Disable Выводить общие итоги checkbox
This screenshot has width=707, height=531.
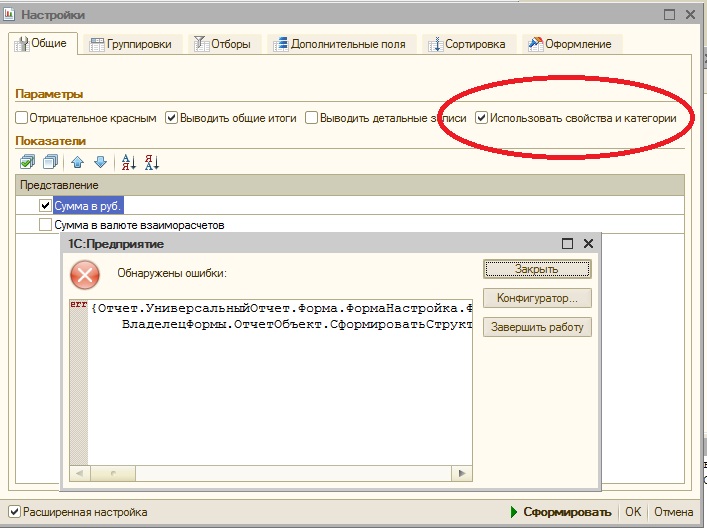[172, 118]
